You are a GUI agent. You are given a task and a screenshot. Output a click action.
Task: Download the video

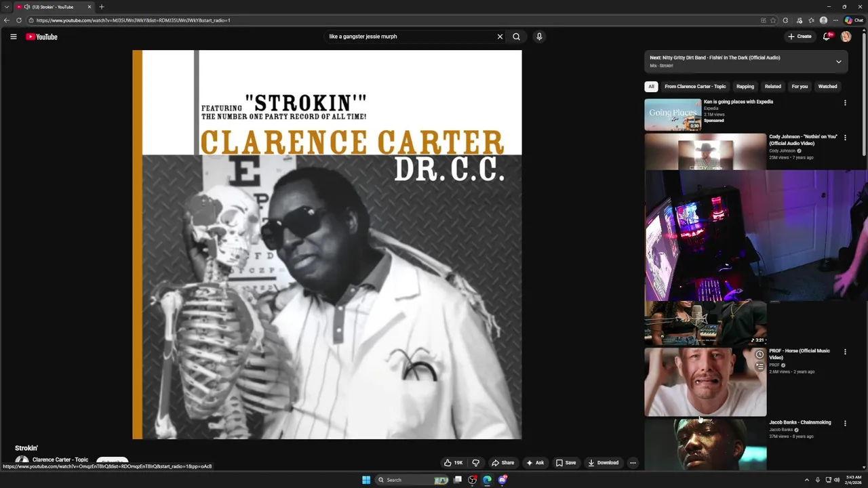604,463
